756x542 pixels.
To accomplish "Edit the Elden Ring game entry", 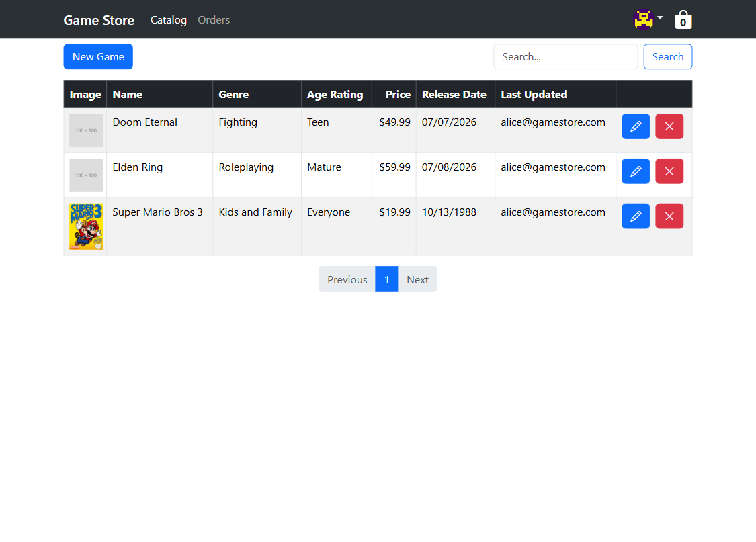I will click(636, 171).
